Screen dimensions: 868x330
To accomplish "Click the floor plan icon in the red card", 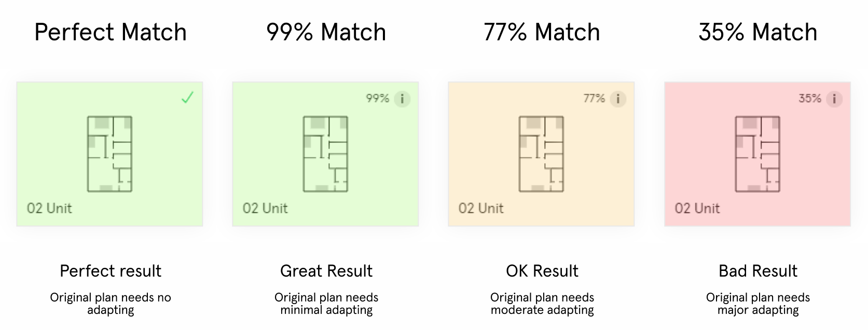I will [757, 154].
